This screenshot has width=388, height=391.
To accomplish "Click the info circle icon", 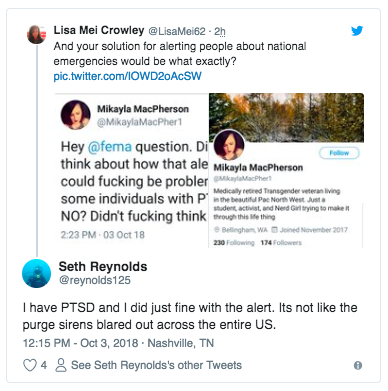I will [358, 365].
